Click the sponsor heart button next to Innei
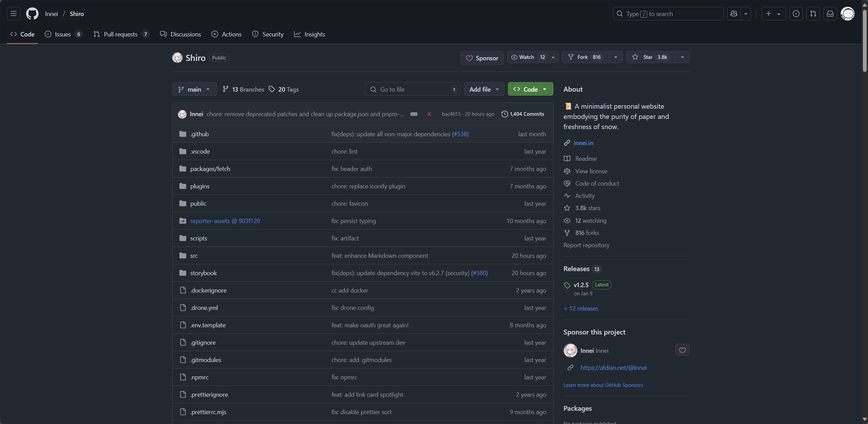 point(682,350)
